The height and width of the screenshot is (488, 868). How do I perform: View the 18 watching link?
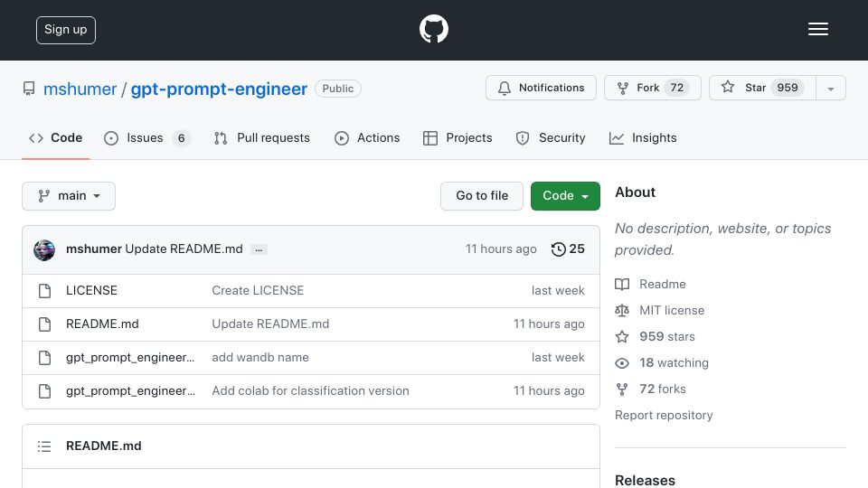click(675, 363)
